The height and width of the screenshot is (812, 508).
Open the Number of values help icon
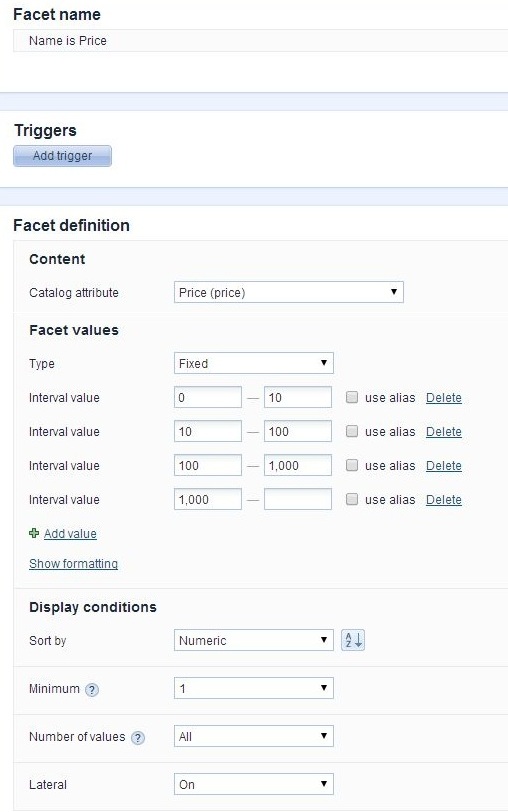138,738
